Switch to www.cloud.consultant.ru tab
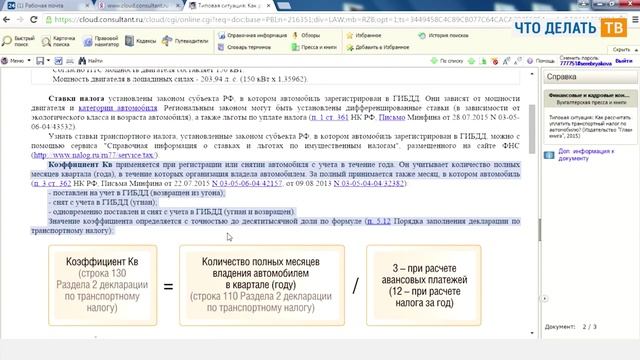Screen dimensions: 640x360 click(139, 6)
